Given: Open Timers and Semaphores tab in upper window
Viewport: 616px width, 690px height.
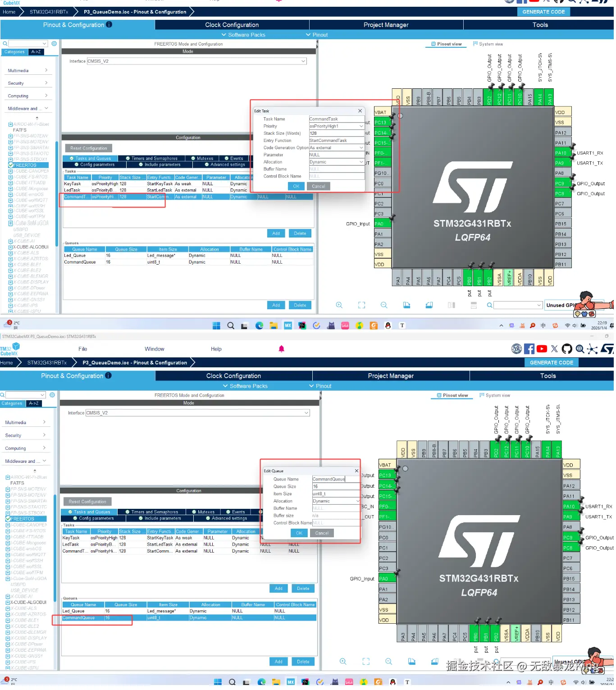Looking at the screenshot, I should click(x=152, y=159).
